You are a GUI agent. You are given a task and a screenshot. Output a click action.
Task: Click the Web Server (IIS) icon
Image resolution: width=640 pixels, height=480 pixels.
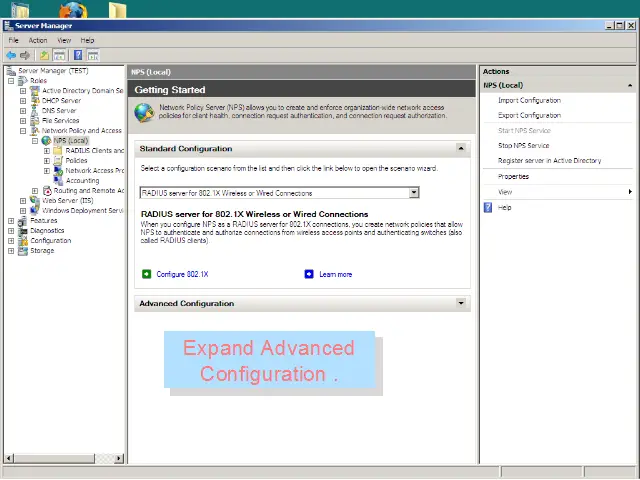[x=35, y=200]
